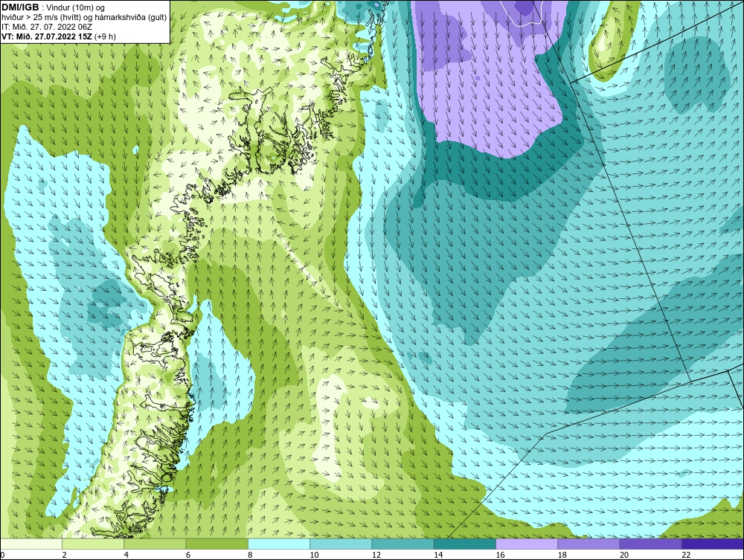Viewport: 744px width, 560px height.
Task: Click the 'VT: Mið. 27.07.2022 15Z' valid time
Action: (47, 36)
